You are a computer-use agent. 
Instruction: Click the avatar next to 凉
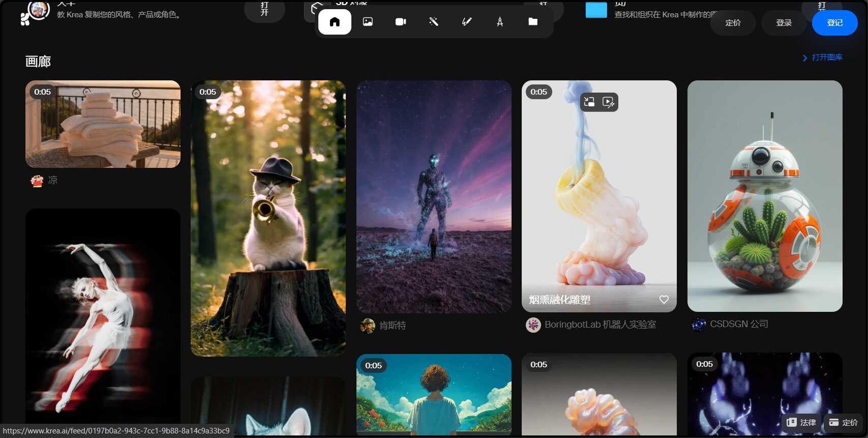tap(37, 181)
